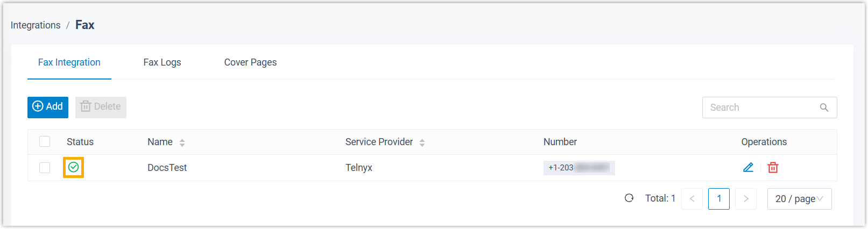Open the 20 / page dropdown
The image size is (868, 229).
[x=799, y=199]
